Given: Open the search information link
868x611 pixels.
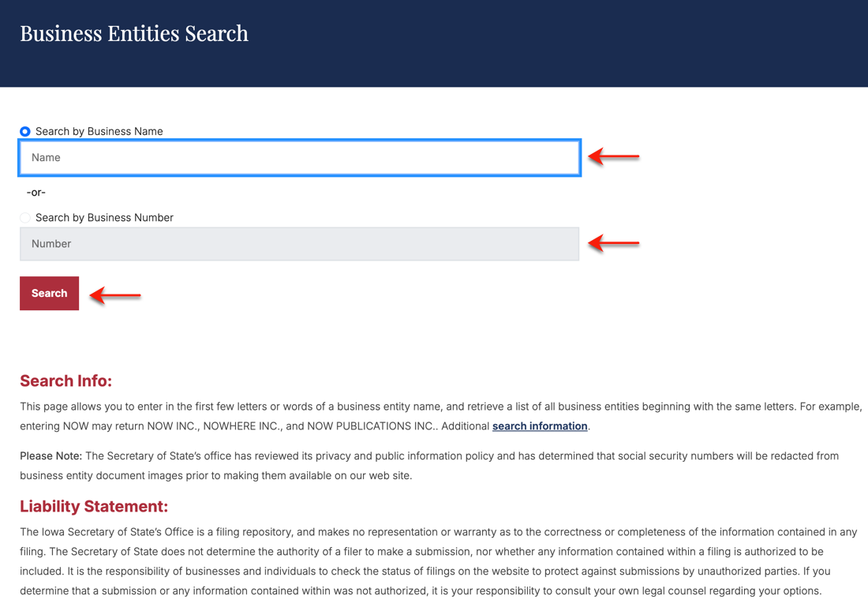Looking at the screenshot, I should [540, 426].
